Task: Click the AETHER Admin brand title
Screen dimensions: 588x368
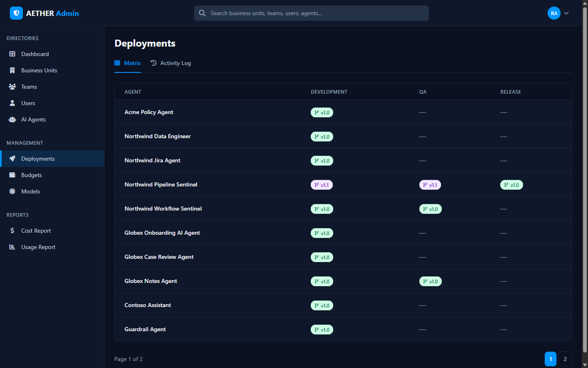Action: tap(52, 13)
